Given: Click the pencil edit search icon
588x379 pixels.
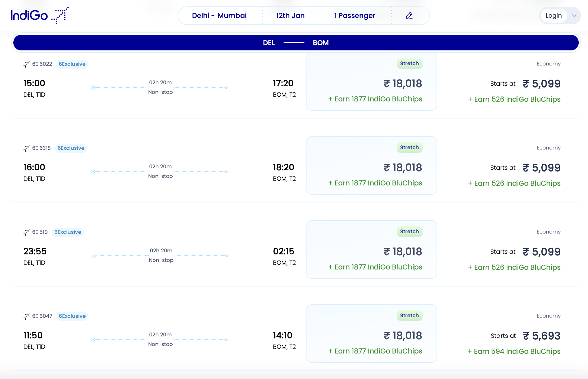Looking at the screenshot, I should click(409, 15).
